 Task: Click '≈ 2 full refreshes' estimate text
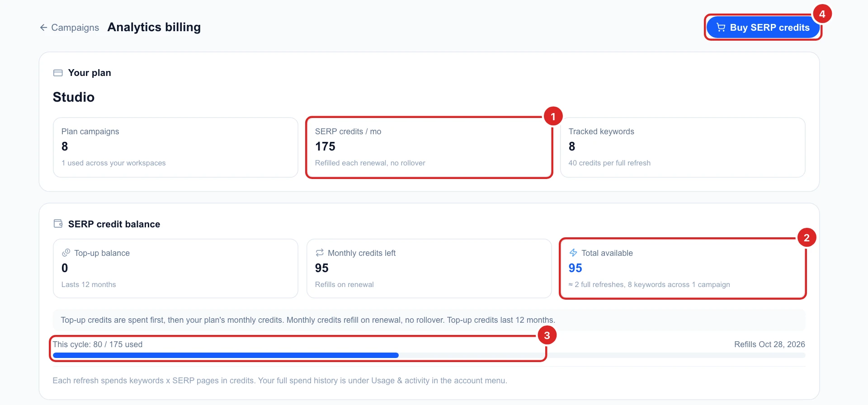pos(649,284)
